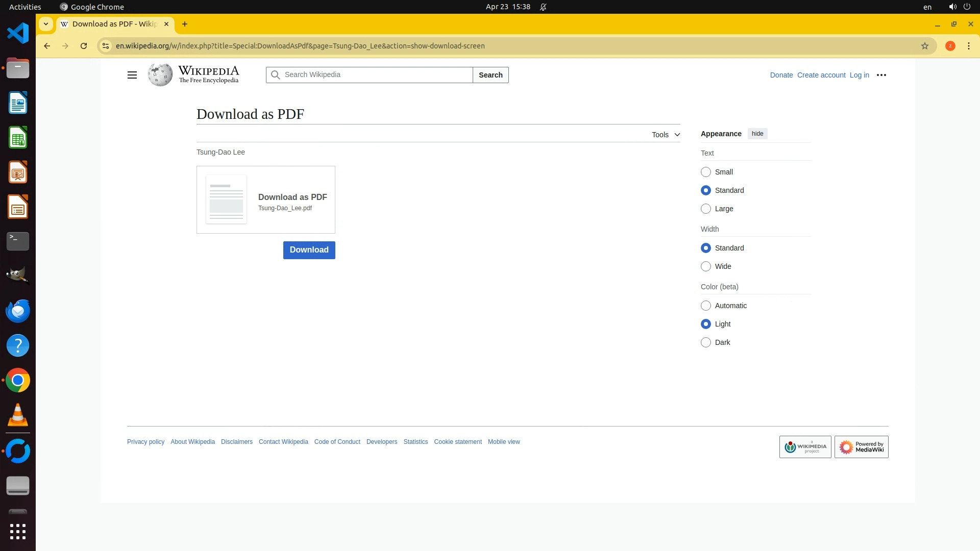
Task: Switch color mode to Dark
Action: tap(705, 342)
